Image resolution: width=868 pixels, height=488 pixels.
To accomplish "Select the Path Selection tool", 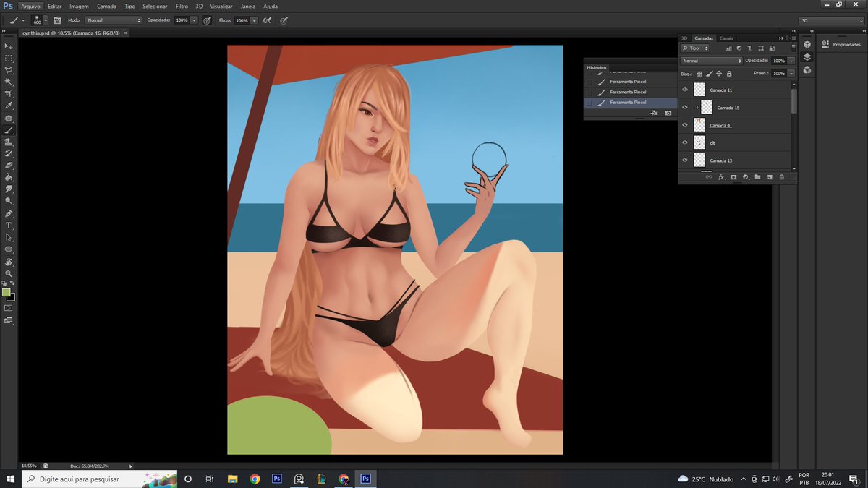I will tap(9, 237).
